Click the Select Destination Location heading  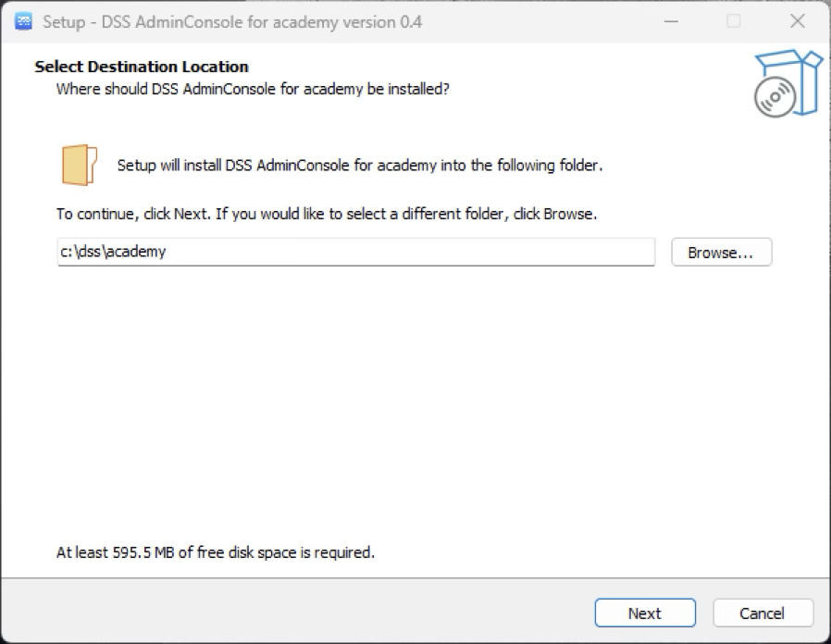point(142,67)
